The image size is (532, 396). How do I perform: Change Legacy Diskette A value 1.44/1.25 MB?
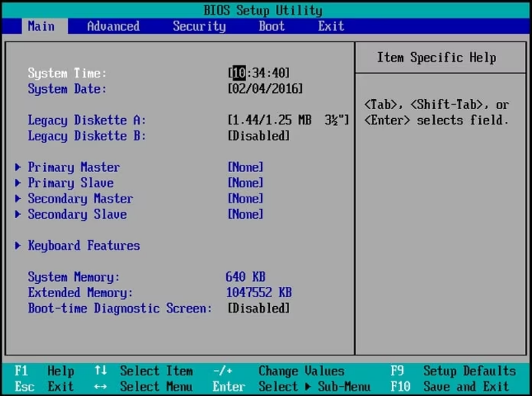288,120
